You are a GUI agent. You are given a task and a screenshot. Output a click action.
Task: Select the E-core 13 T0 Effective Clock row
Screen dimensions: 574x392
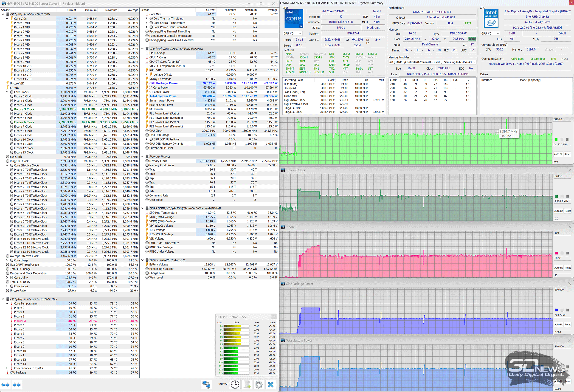pos(70,252)
